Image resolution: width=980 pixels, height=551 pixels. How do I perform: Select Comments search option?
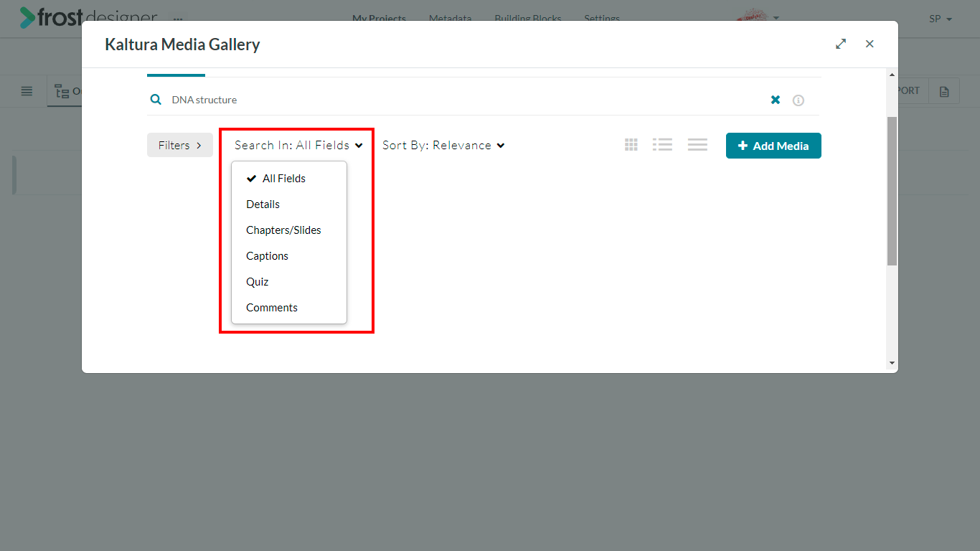pyautogui.click(x=289, y=308)
